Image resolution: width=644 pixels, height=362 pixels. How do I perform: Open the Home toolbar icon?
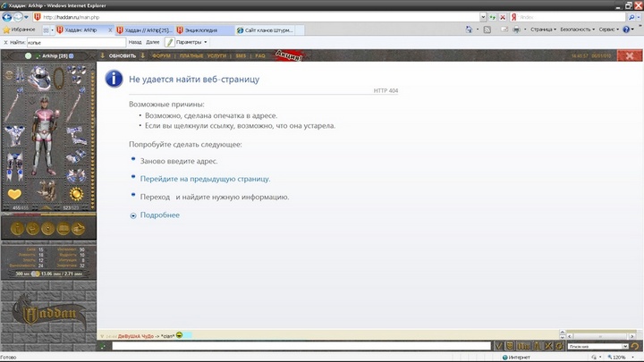coord(469,29)
